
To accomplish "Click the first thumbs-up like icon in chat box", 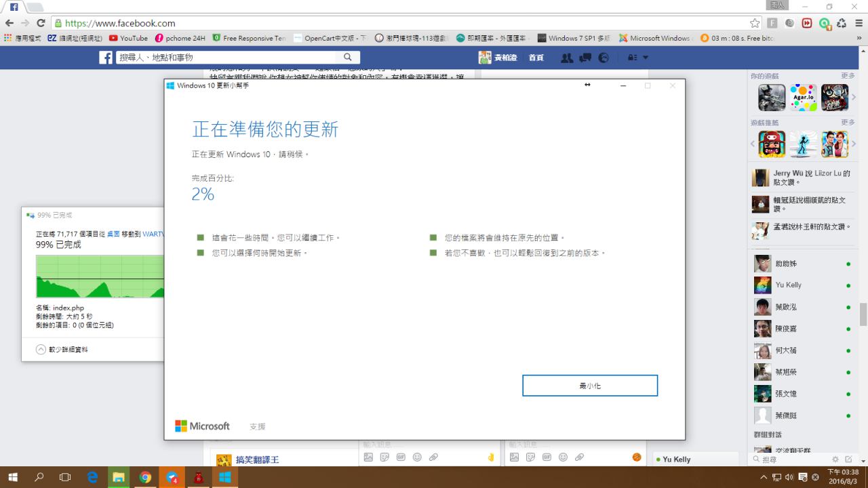I will 491,457.
